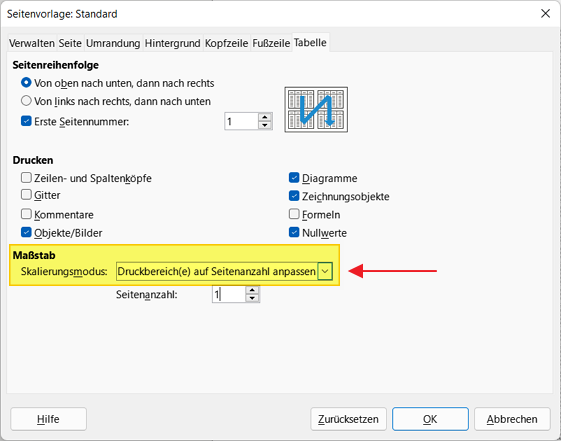
Task: Click the page order preview image
Action: pyautogui.click(x=316, y=109)
